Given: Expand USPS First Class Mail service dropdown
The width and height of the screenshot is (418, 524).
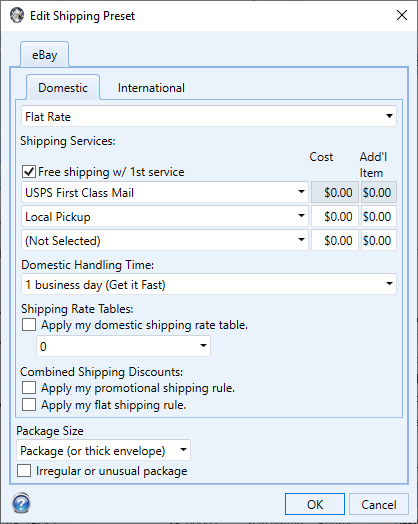Looking at the screenshot, I should pos(165,192).
